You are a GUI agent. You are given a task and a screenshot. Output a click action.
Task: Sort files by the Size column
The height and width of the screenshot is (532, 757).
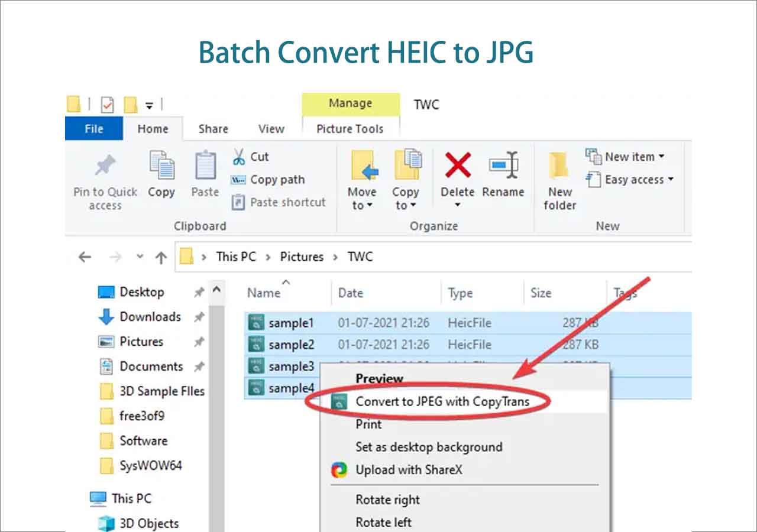point(541,293)
